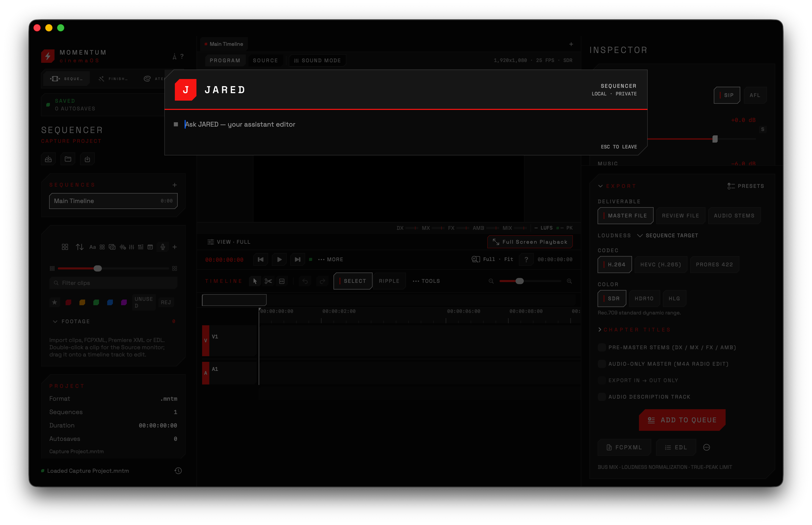Click the import-to-tray icon under Capture Project
This screenshot has height=525, width=812.
pyautogui.click(x=48, y=159)
